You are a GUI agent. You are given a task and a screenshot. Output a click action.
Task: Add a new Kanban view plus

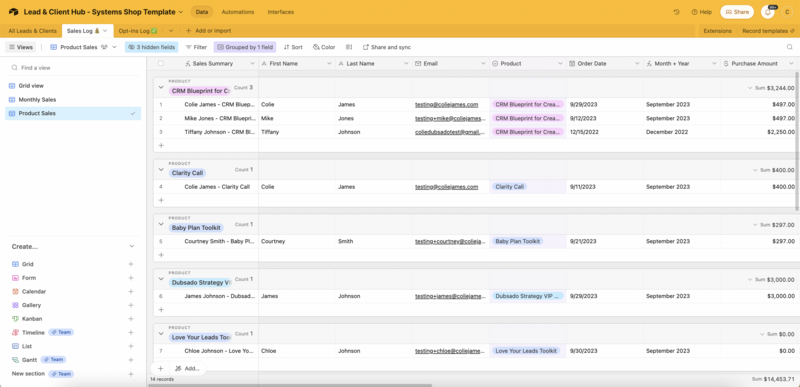pos(131,319)
